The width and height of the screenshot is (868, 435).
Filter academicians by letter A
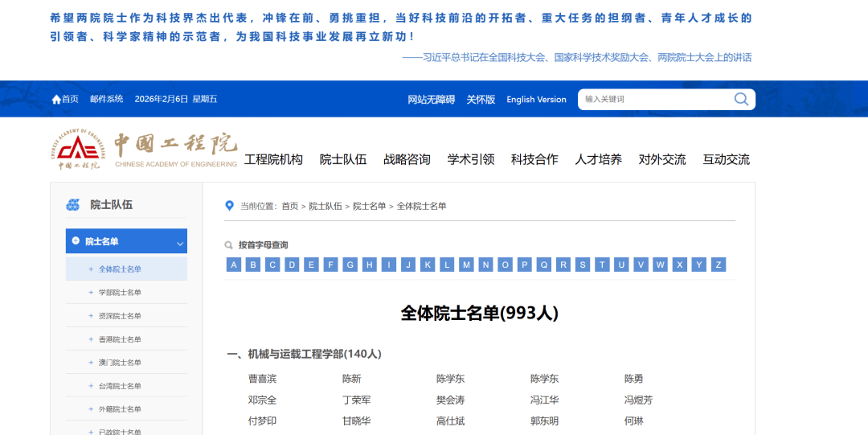[x=234, y=265]
